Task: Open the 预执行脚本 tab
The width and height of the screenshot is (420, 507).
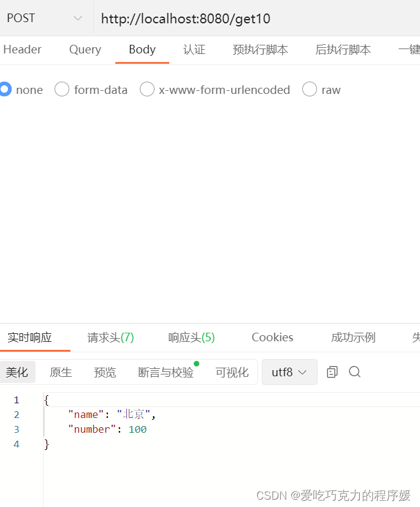Action: pos(260,50)
